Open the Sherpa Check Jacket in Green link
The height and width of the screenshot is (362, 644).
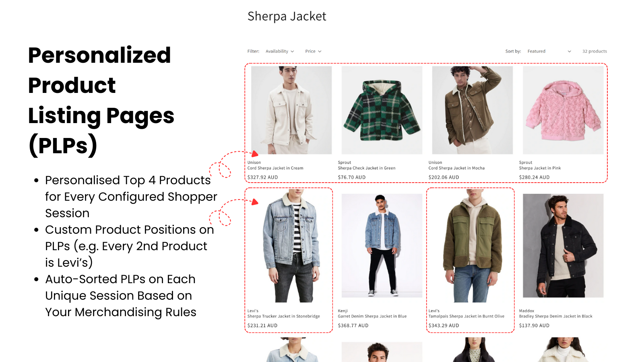pos(367,168)
